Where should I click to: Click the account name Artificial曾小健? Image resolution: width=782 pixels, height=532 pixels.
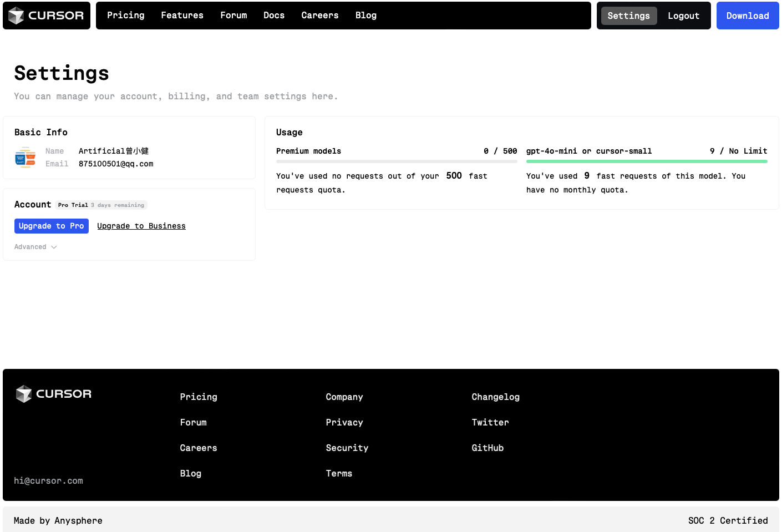click(114, 151)
